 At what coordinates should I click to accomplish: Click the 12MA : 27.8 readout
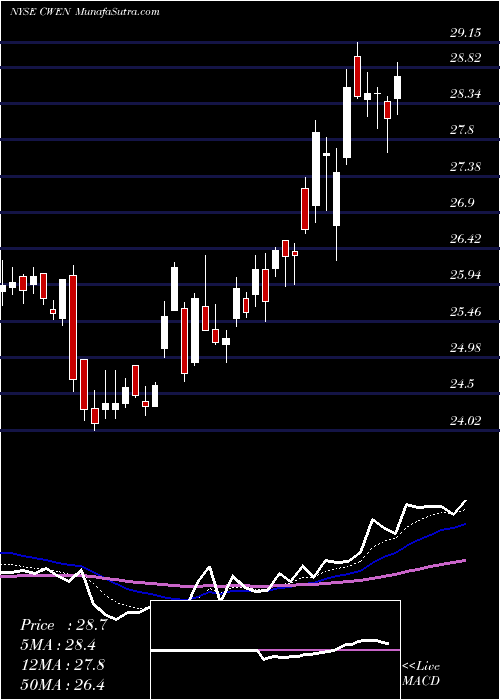click(62, 664)
